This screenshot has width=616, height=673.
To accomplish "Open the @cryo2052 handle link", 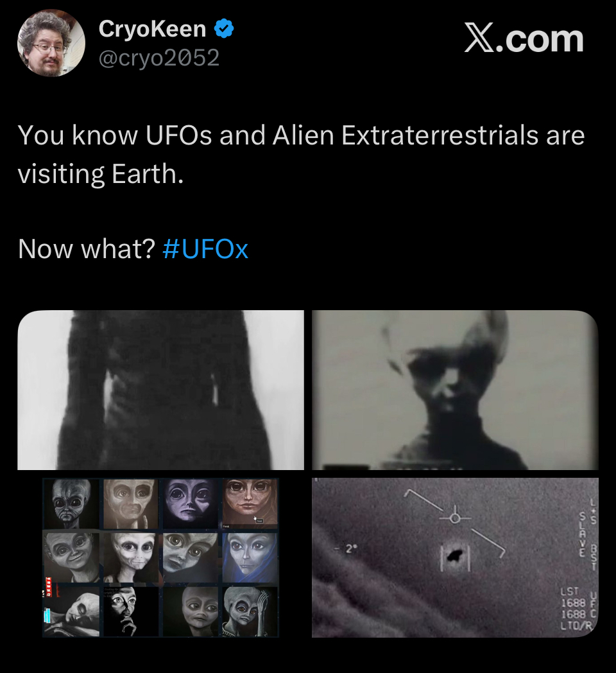I will pos(159,58).
